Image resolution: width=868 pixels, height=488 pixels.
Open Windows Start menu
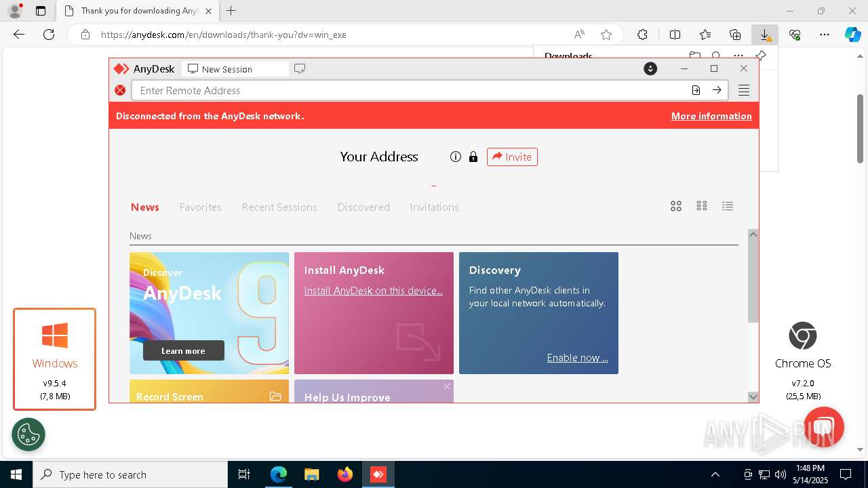[x=16, y=474]
